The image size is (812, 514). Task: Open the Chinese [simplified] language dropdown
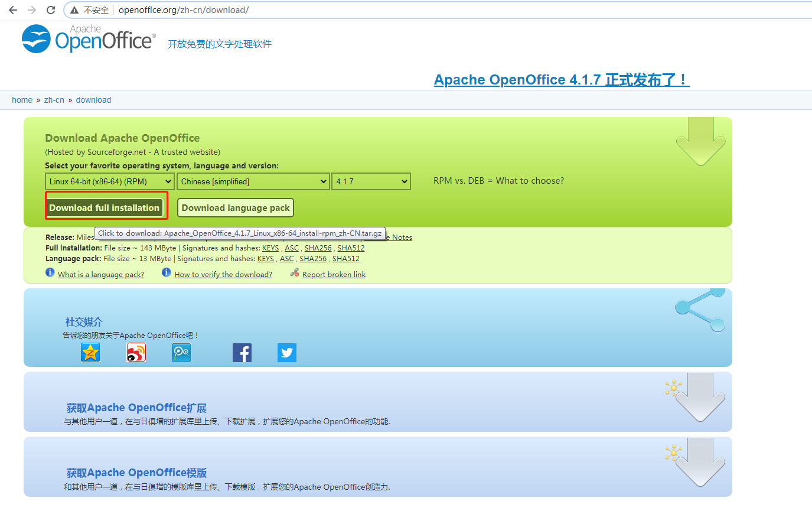253,181
